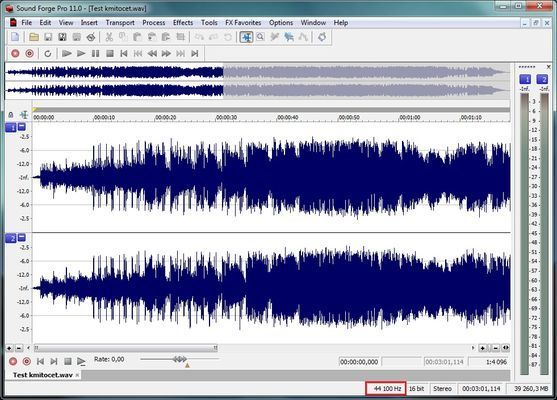
Task: Toggle the Loop playback icon
Action: [48, 54]
